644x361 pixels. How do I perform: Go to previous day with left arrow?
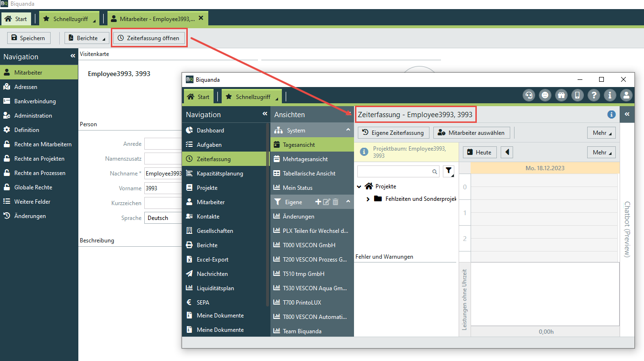(506, 152)
